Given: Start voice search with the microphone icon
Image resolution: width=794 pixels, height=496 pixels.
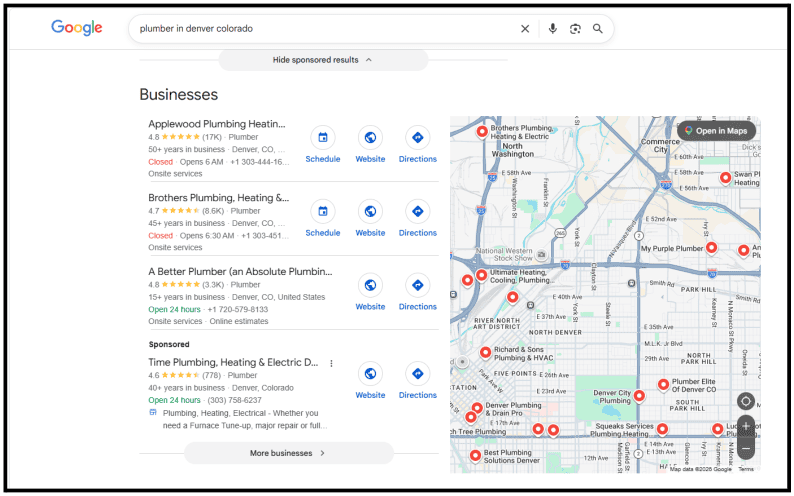Looking at the screenshot, I should (552, 29).
